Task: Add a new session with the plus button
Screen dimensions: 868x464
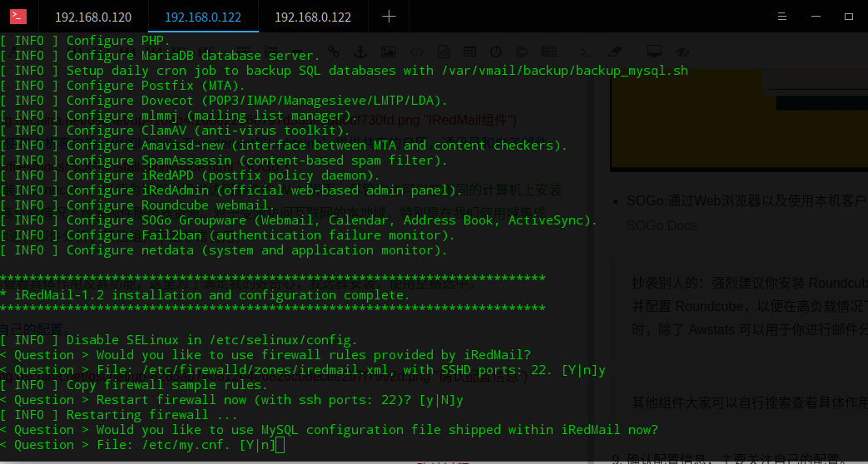Action: (389, 17)
